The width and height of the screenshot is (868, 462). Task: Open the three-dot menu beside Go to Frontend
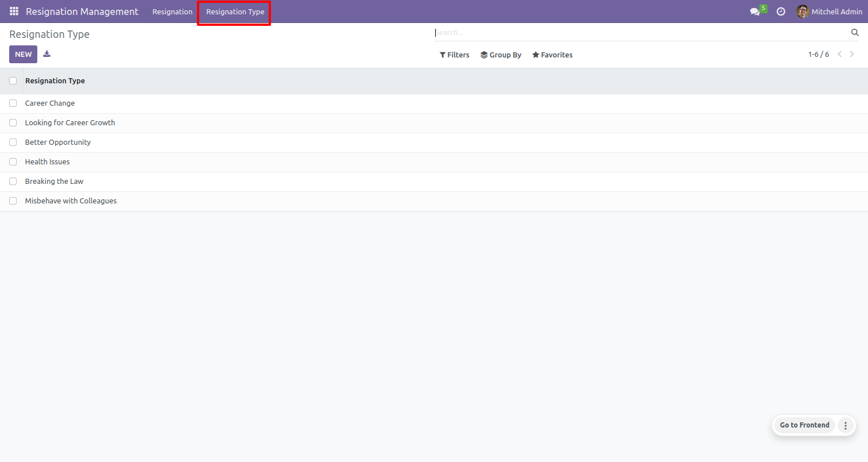coord(845,425)
